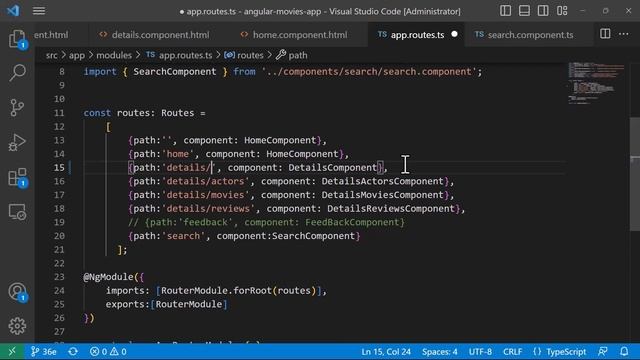Open the Run and Debug view
Viewport: 640px width, 360px height.
[x=17, y=142]
